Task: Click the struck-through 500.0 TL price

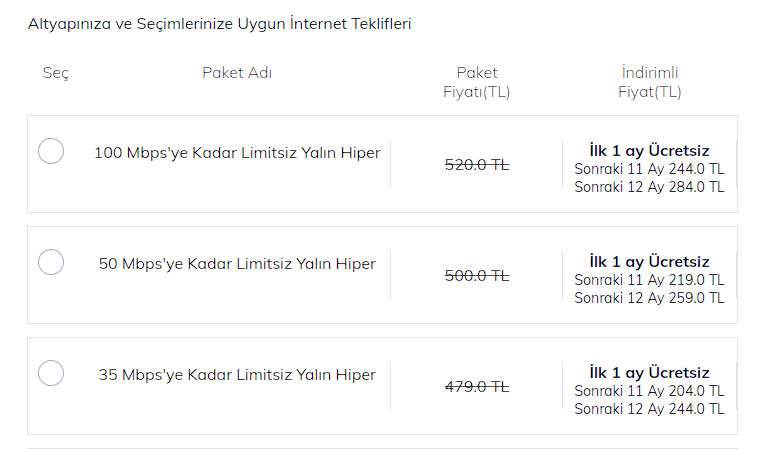Action: (x=477, y=275)
